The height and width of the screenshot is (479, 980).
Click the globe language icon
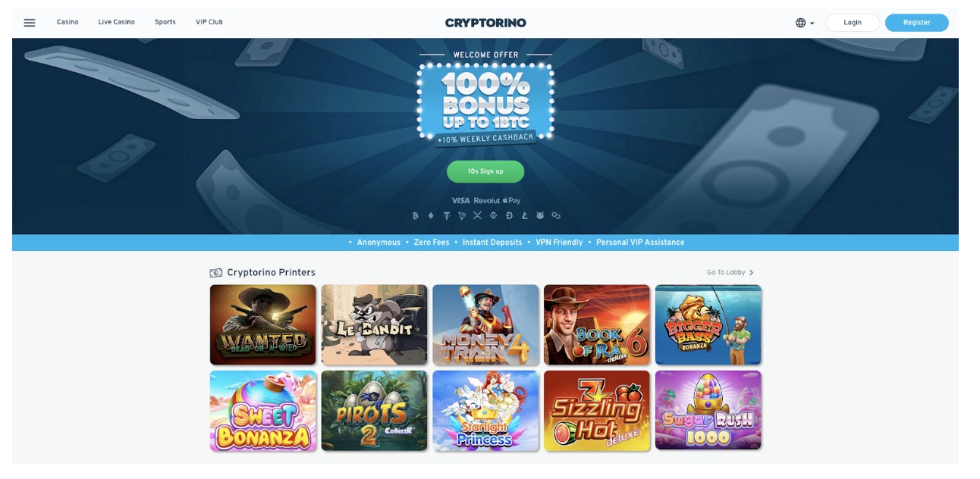[x=800, y=23]
